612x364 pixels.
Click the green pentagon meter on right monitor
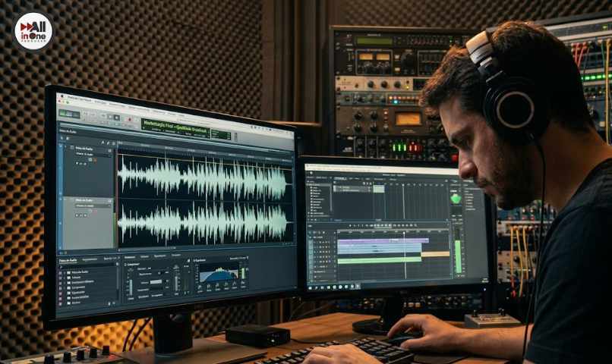coord(456,199)
